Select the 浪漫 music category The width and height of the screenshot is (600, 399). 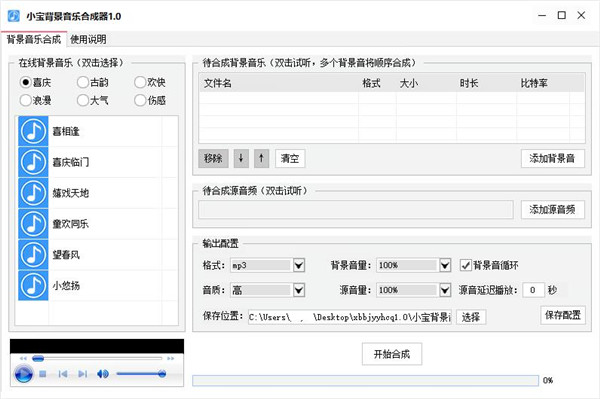(x=35, y=100)
